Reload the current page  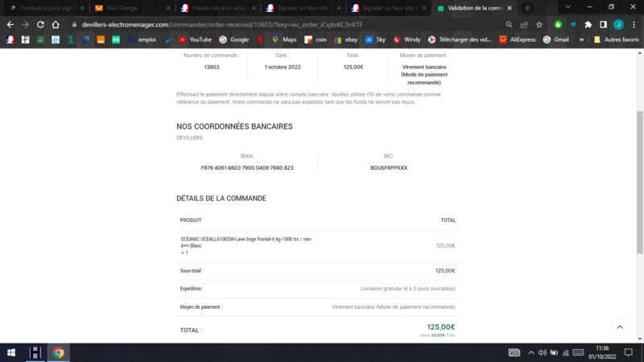(x=40, y=25)
